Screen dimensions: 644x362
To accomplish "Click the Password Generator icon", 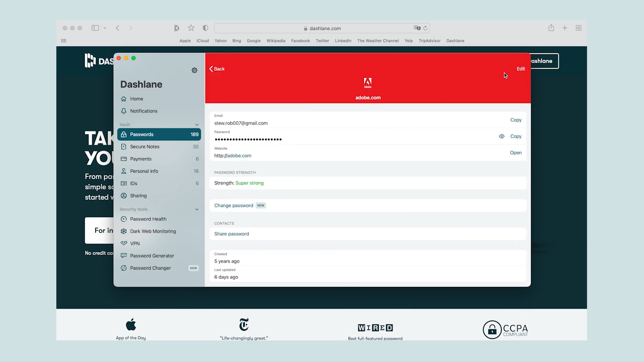I will (x=124, y=256).
